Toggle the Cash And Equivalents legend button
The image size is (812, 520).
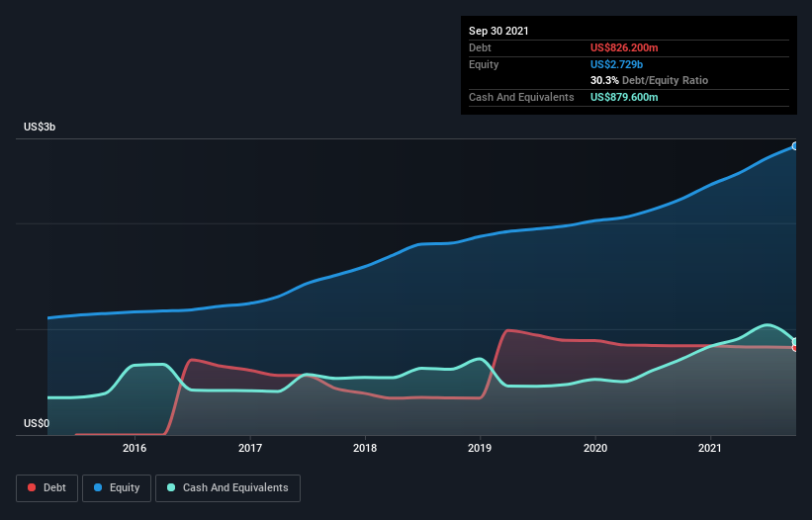click(227, 488)
